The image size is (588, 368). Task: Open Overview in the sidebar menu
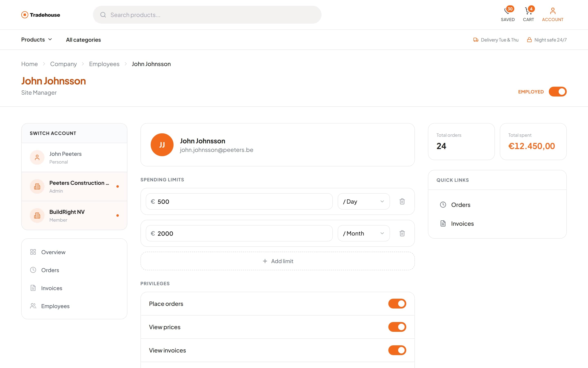(x=74, y=252)
